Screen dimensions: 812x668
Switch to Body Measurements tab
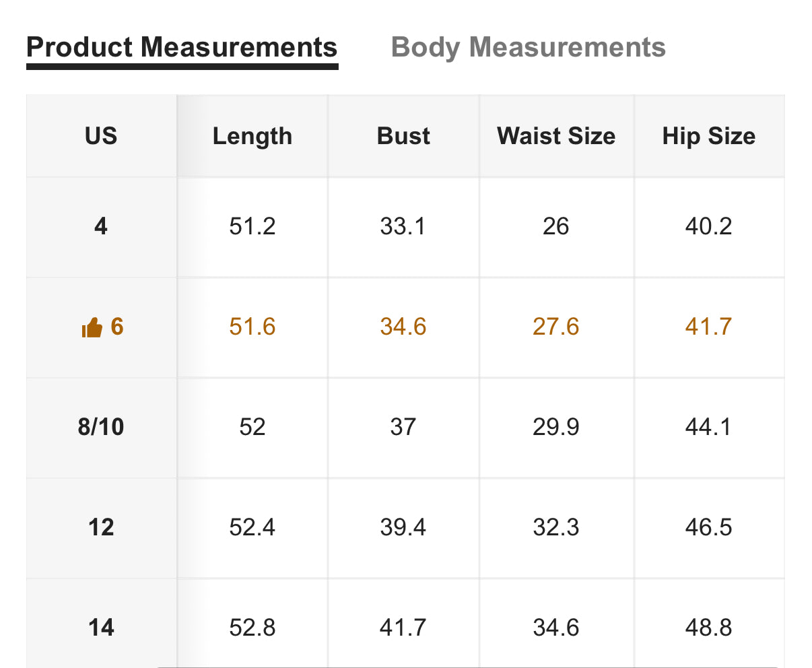pyautogui.click(x=528, y=48)
